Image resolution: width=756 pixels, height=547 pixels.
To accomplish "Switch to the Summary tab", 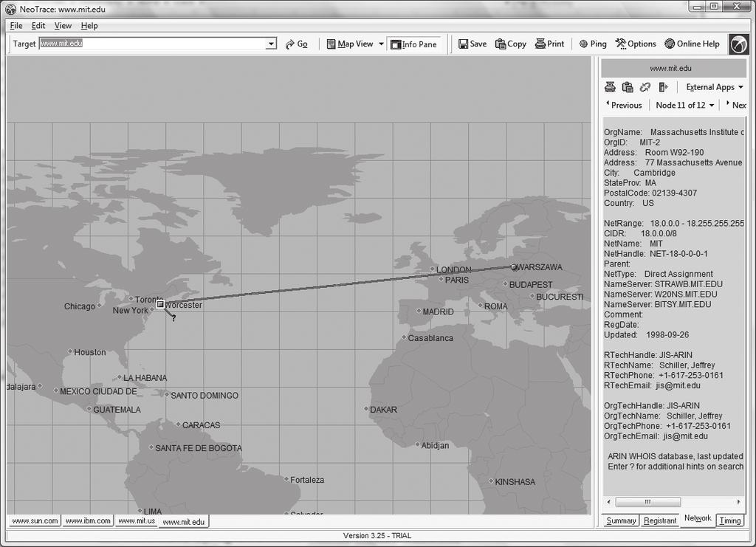I will point(621,520).
